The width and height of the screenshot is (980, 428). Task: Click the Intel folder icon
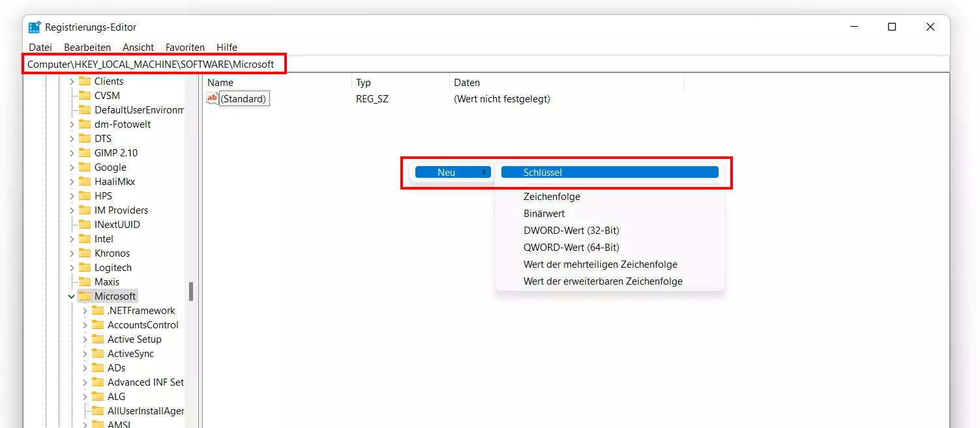(85, 239)
